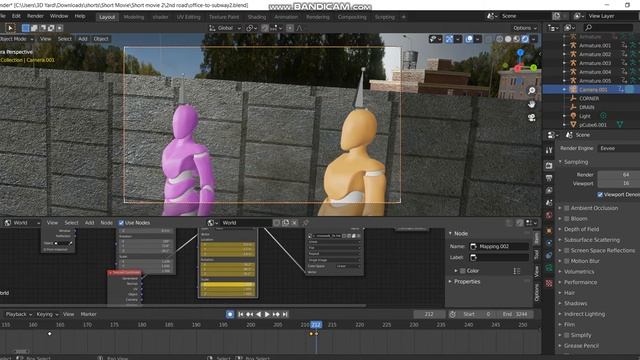This screenshot has height=360, width=640.
Task: Collapse the Sampling panel
Action: (x=576, y=162)
